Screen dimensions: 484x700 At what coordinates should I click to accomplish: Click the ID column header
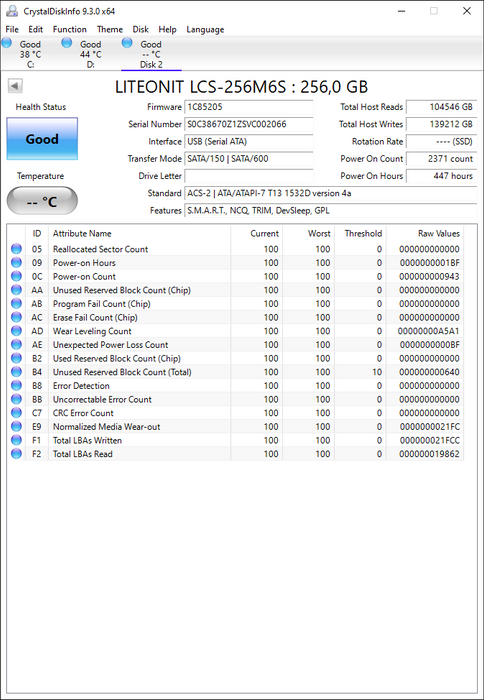(x=37, y=233)
